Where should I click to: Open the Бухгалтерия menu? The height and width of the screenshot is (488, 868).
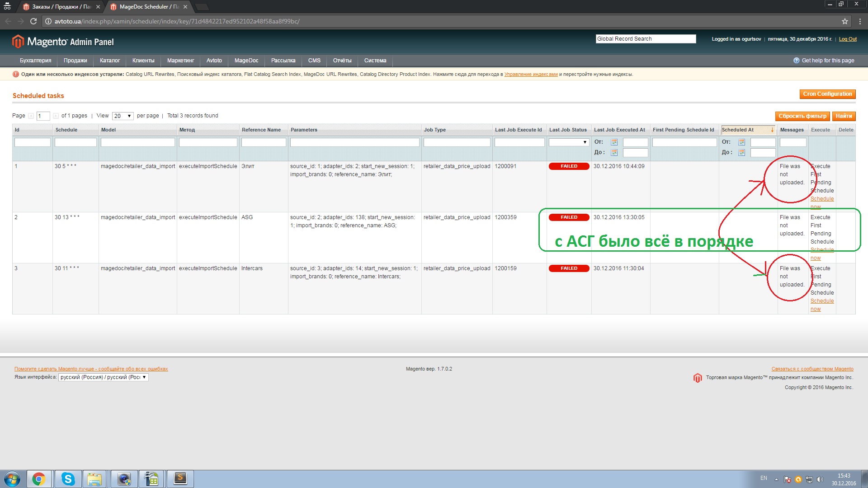pos(35,61)
